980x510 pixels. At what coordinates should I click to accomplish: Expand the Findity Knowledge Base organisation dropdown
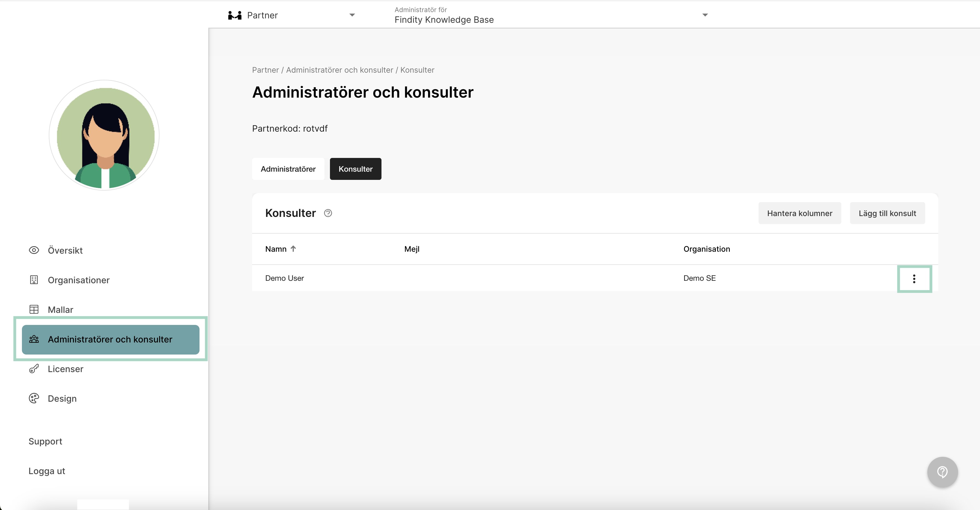tap(705, 15)
